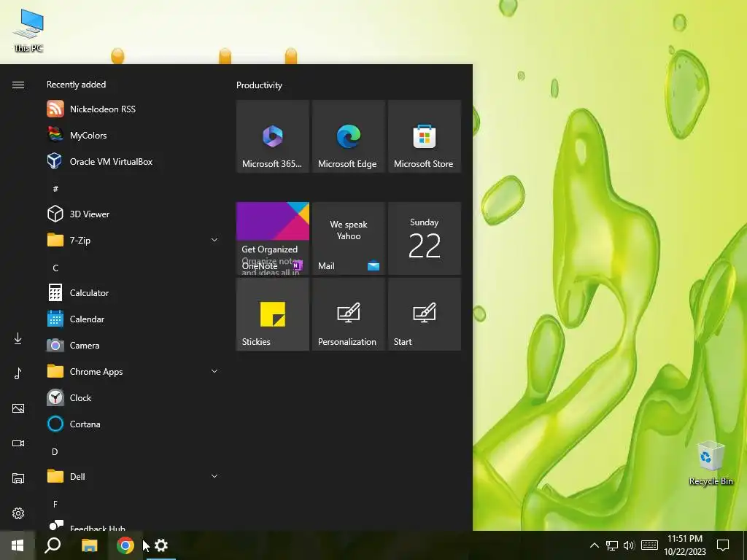
Task: Expand Start menu hamburger navigation
Action: (x=18, y=85)
